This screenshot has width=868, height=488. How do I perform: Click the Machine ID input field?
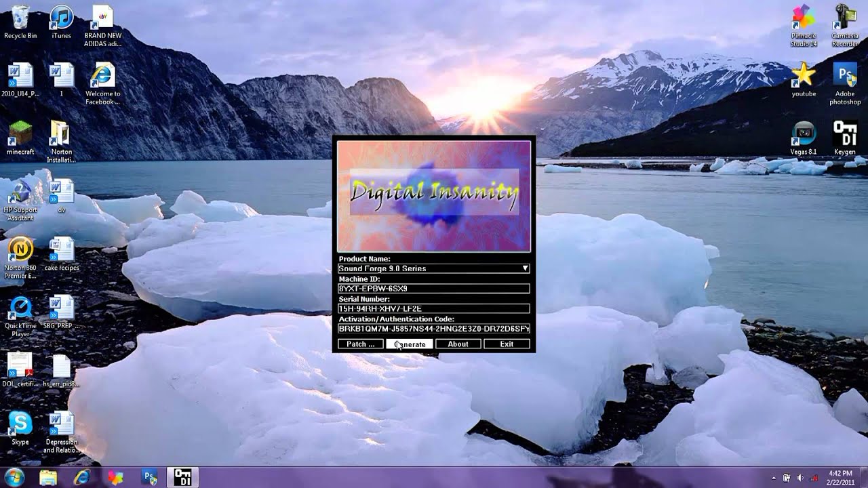click(434, 288)
